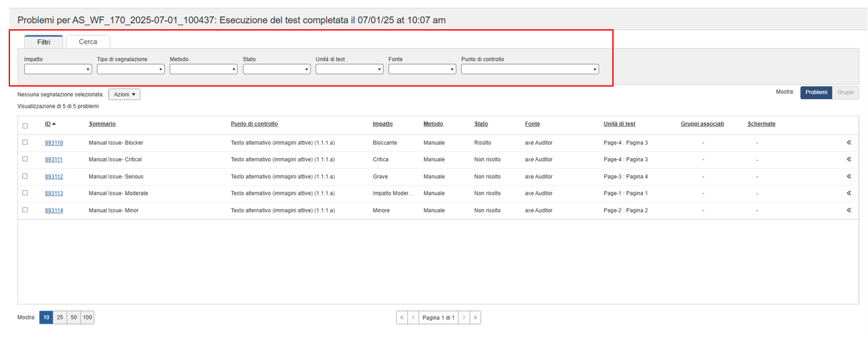Expand details arrow for Manual Issue- Minor row
The image size is (868, 340).
tap(849, 210)
